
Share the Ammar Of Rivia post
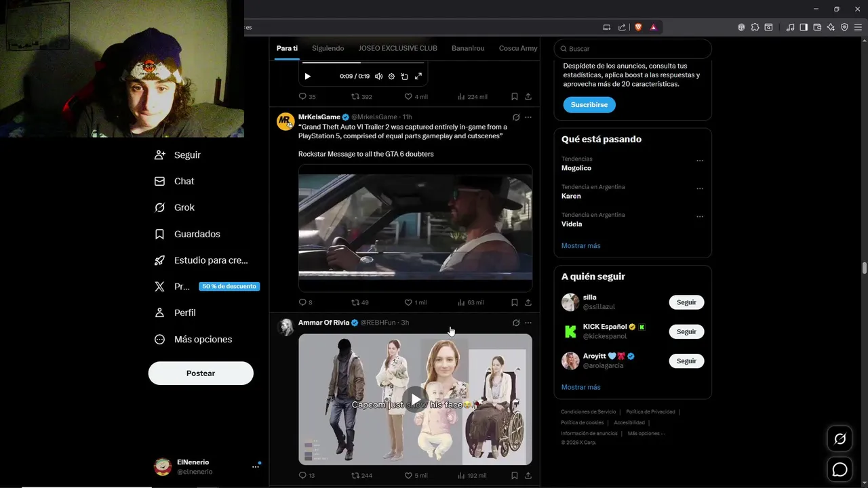pos(528,475)
